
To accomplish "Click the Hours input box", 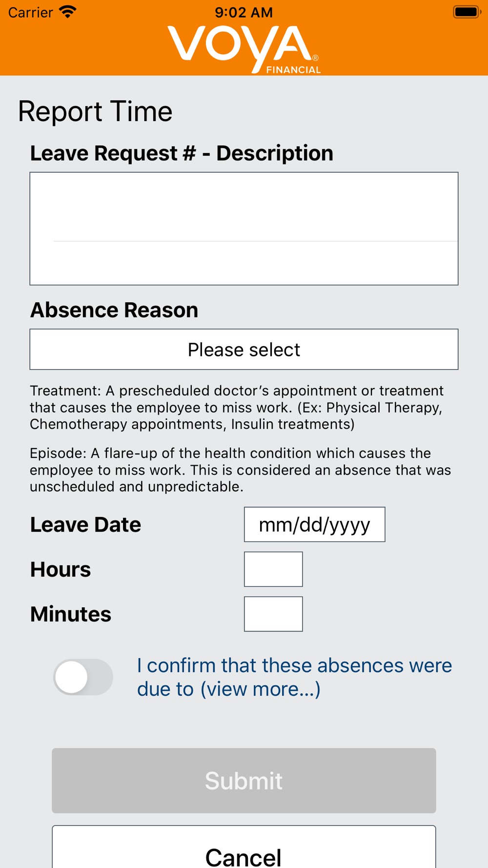I will (x=273, y=569).
